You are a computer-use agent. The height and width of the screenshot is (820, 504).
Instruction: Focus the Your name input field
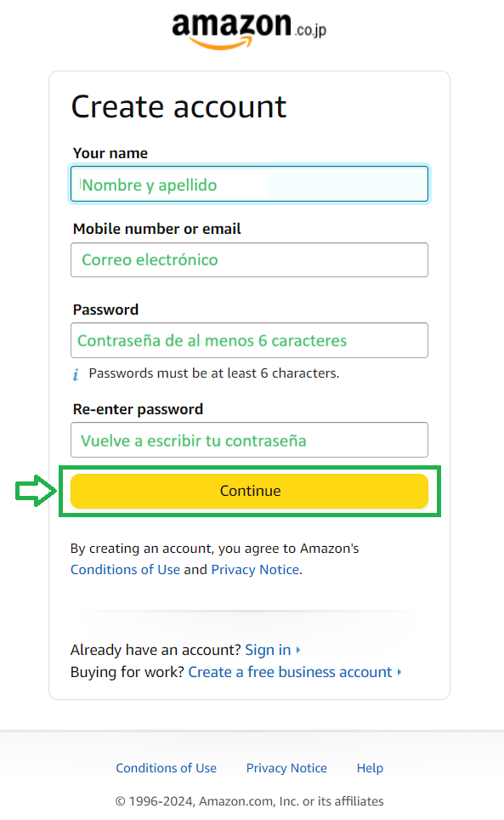[x=249, y=184]
